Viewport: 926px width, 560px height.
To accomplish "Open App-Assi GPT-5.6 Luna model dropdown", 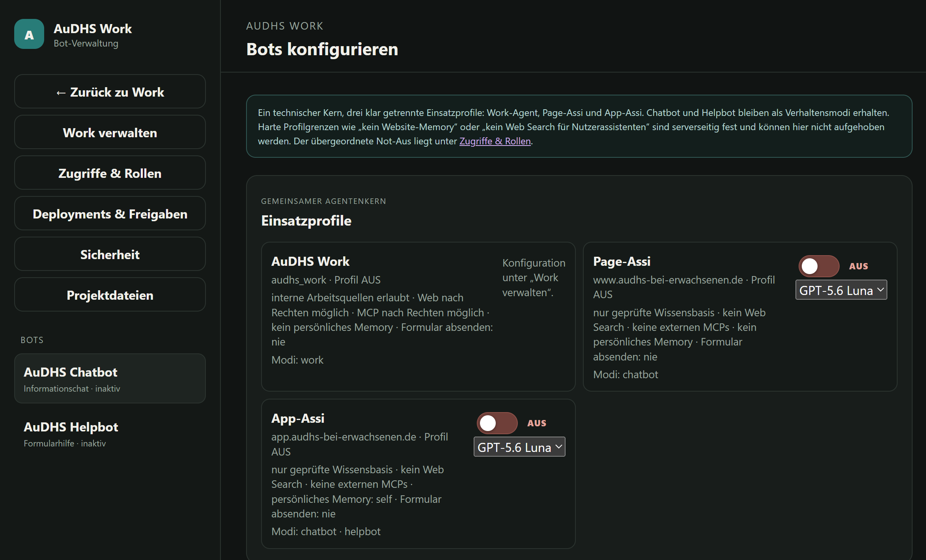I will click(519, 447).
